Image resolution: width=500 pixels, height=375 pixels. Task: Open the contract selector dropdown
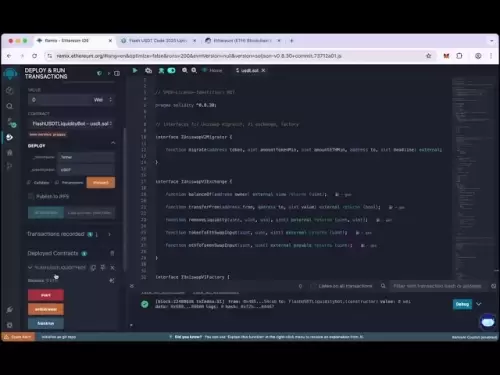pyautogui.click(x=71, y=124)
